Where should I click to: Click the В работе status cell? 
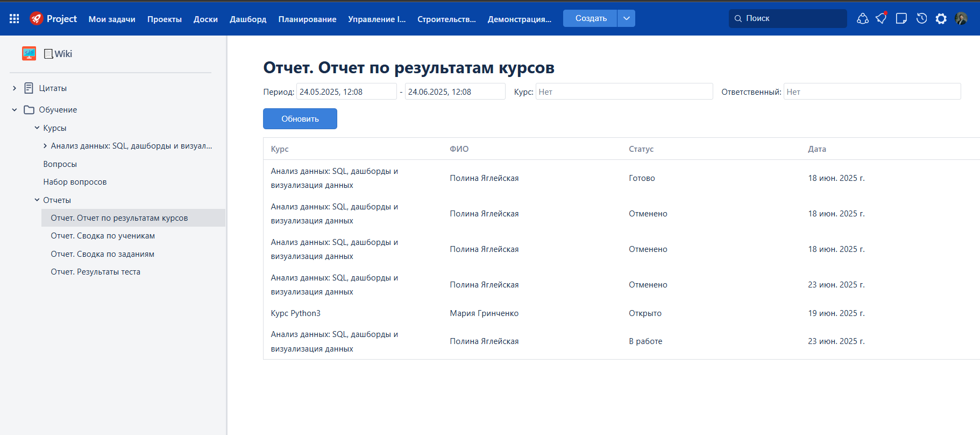[645, 341]
